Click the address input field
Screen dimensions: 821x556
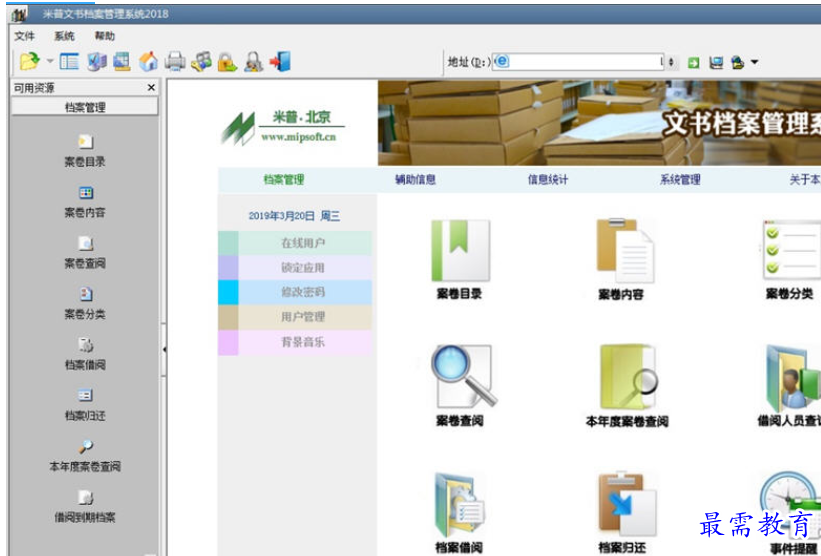(x=578, y=62)
